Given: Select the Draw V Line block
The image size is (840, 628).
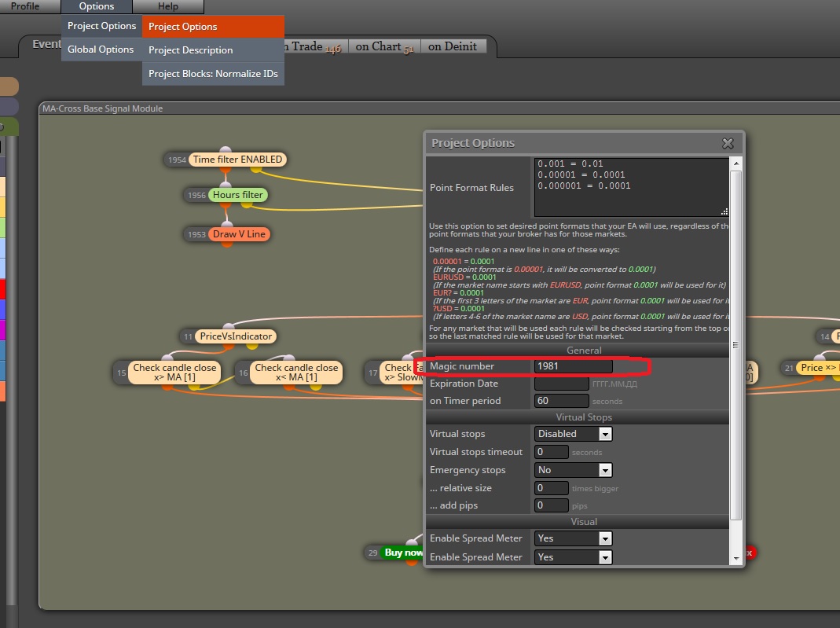Looking at the screenshot, I should [x=239, y=234].
